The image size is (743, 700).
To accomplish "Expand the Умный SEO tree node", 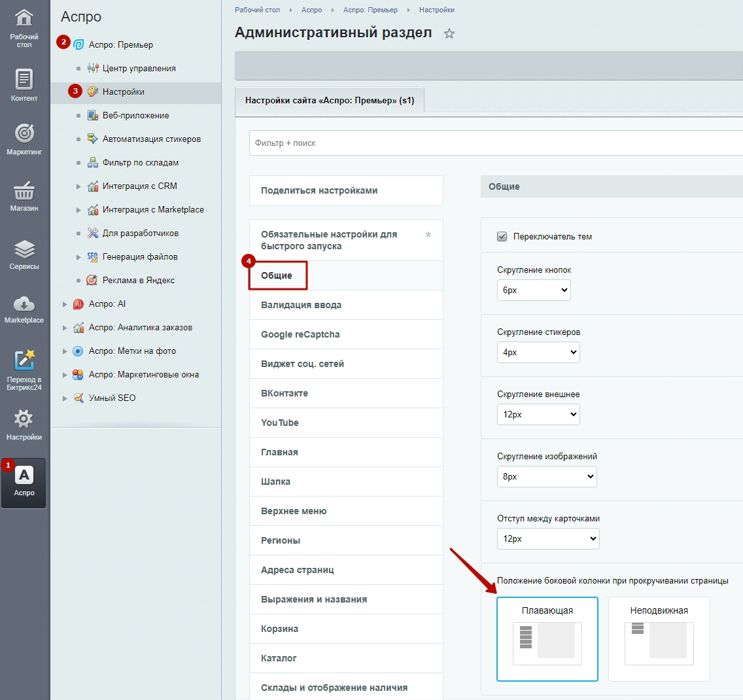I will click(x=65, y=398).
